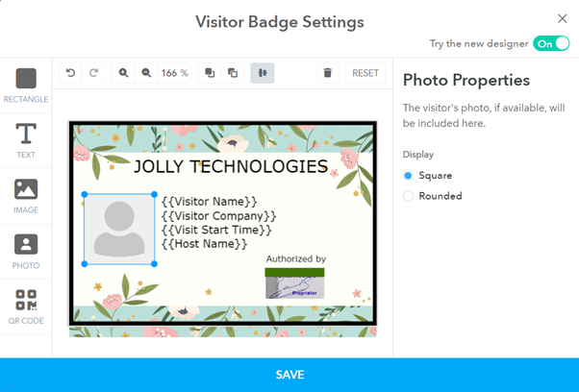Add a Rectangle shape from sidebar
579x392 pixels.
[x=26, y=86]
